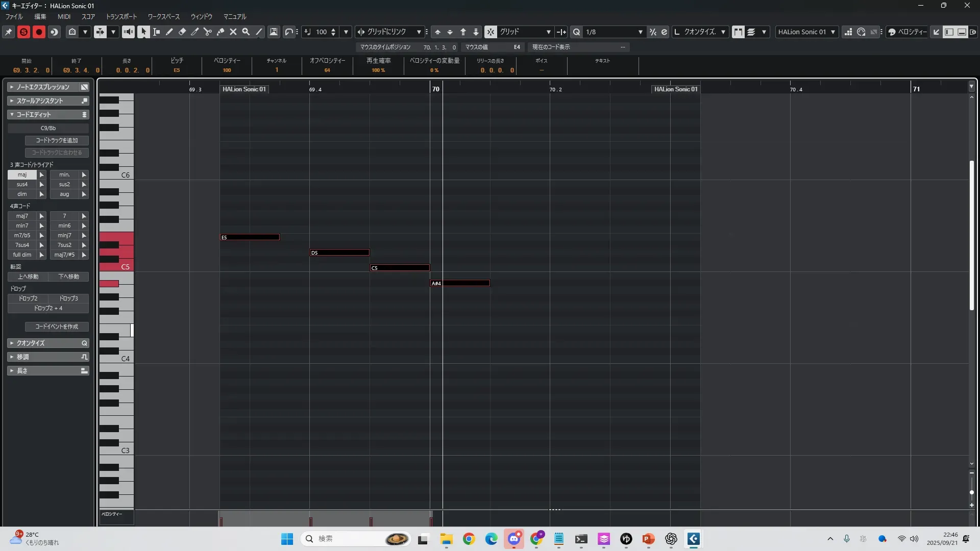Select the Line drawing tool
The image size is (980, 551).
[259, 32]
